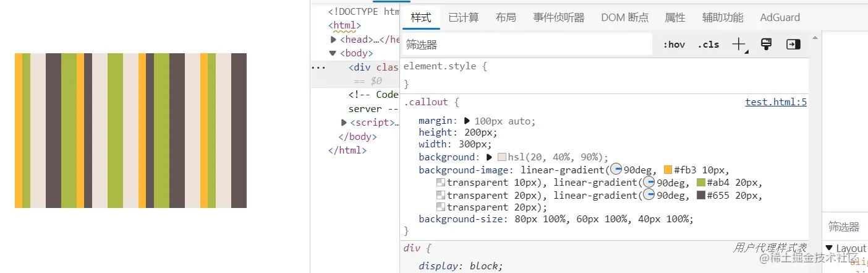Click the striped gradient preview box
868x273 pixels.
pos(130,131)
